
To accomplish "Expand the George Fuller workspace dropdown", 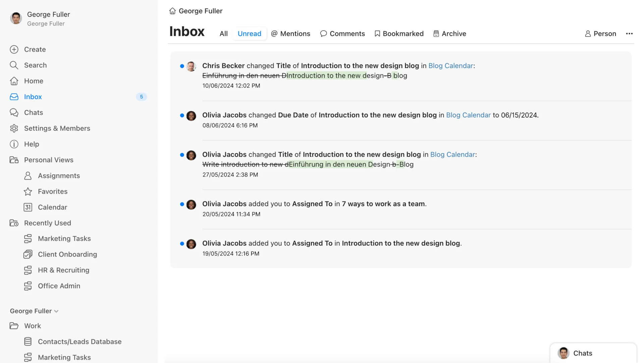I will [x=56, y=311].
